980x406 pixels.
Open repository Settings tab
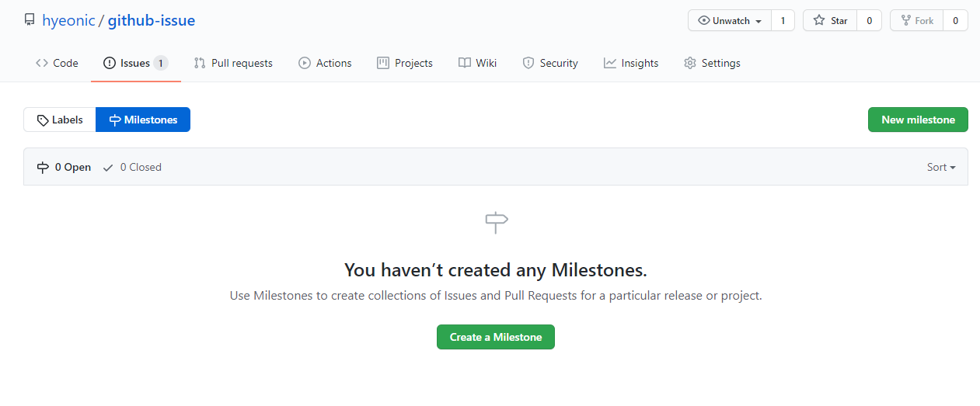tap(712, 63)
